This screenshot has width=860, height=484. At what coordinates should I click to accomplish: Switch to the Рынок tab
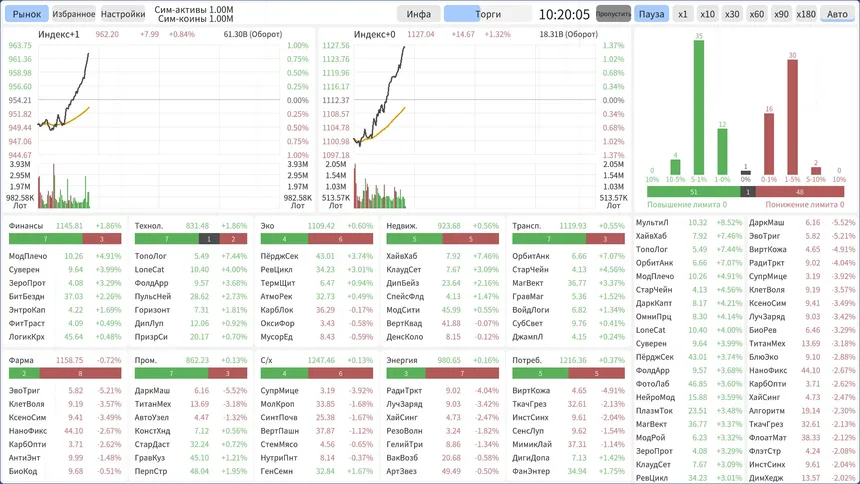[x=27, y=14]
